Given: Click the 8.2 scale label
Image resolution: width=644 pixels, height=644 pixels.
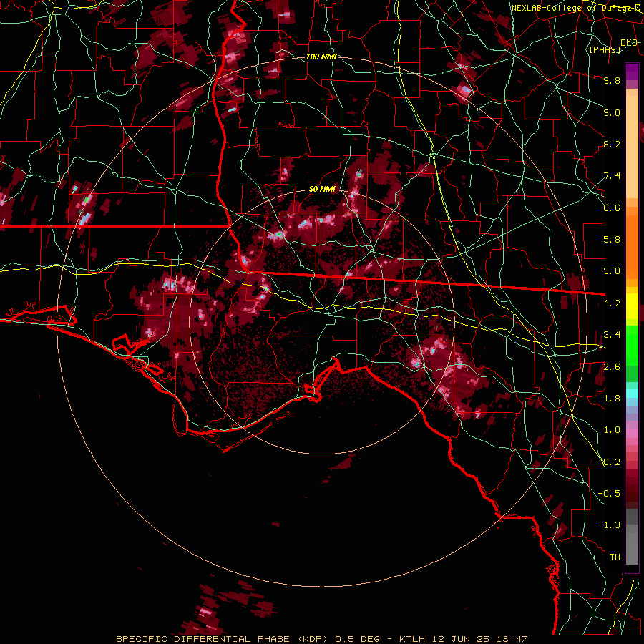Looking at the screenshot, I should (612, 144).
